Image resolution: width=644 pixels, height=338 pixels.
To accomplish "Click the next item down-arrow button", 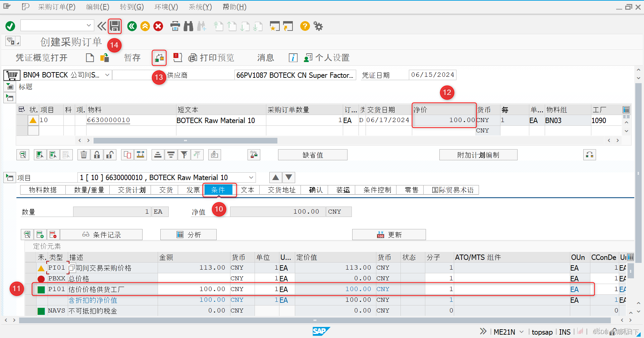I will pos(288,177).
